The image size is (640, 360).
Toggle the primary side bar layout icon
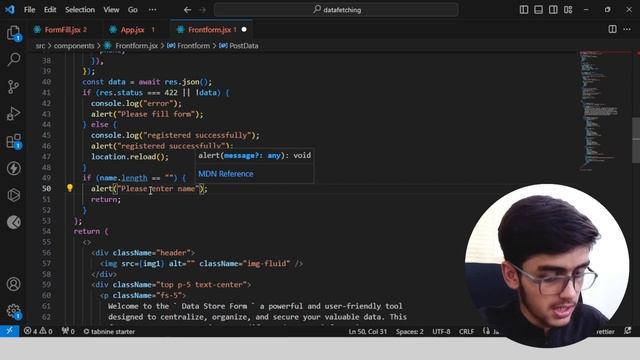click(x=524, y=10)
